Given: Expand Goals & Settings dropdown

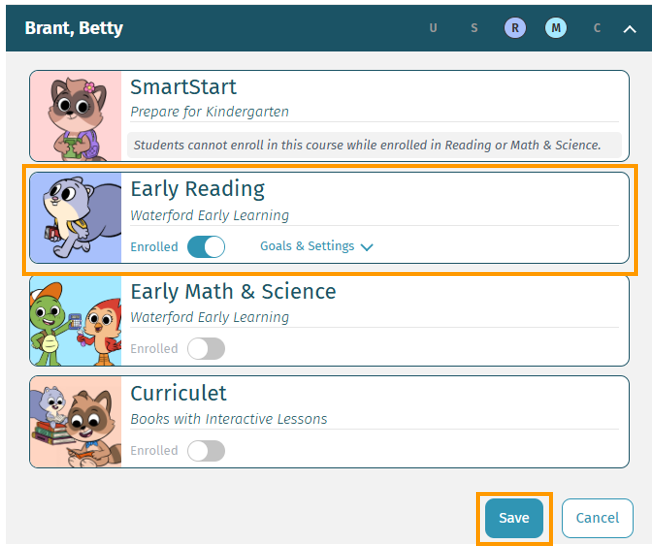Looking at the screenshot, I should [316, 246].
